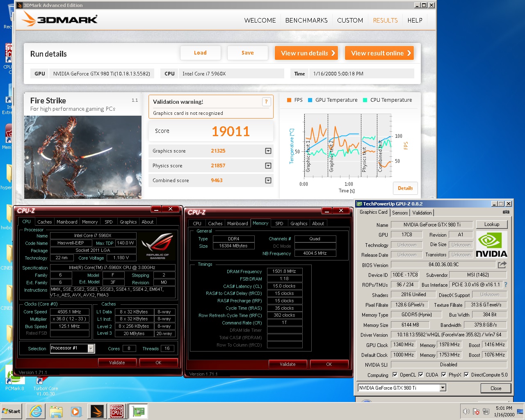Click the Bus Interface question mark icon
The height and width of the screenshot is (420, 525).
(505, 285)
